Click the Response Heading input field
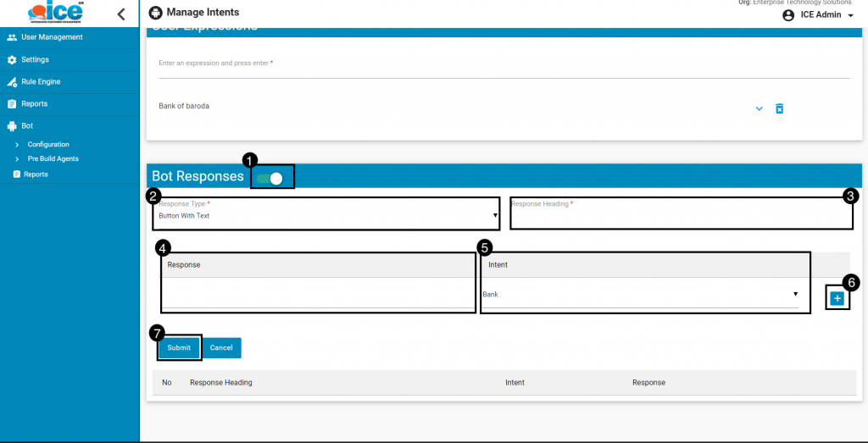Screen dimensions: 868x443 coord(681,217)
